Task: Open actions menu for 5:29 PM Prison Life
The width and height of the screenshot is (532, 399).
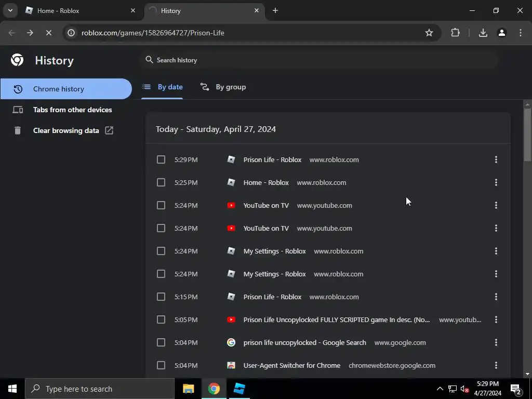Action: pyautogui.click(x=496, y=159)
